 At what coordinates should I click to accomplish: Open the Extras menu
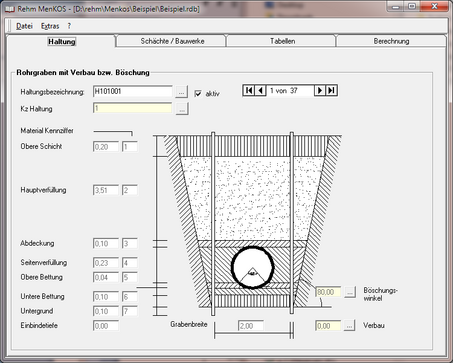[x=50, y=26]
